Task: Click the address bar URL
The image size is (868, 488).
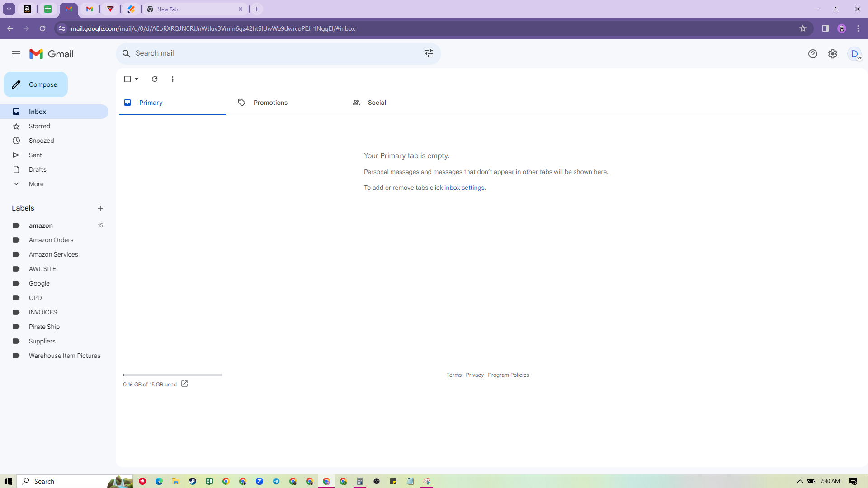Action: coord(213,28)
